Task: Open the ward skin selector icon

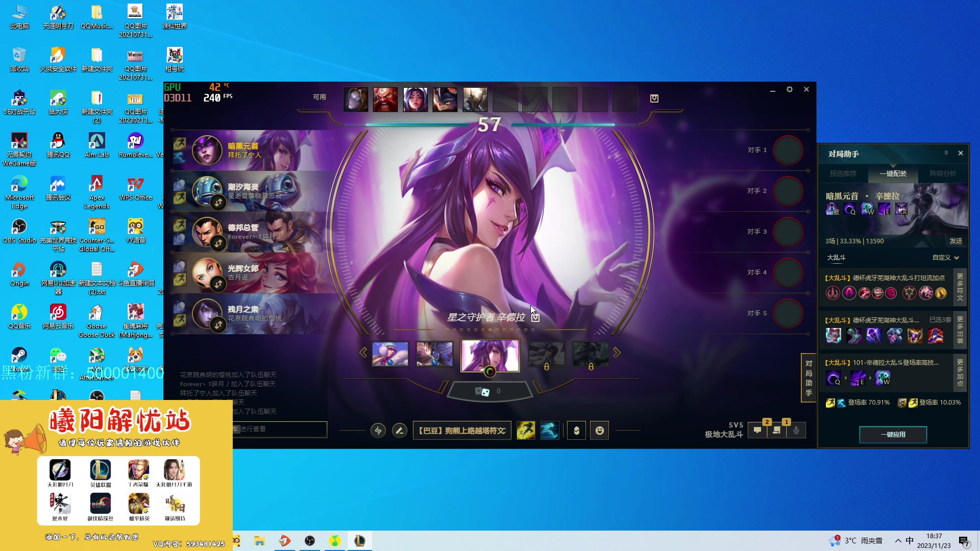Action: (x=576, y=431)
